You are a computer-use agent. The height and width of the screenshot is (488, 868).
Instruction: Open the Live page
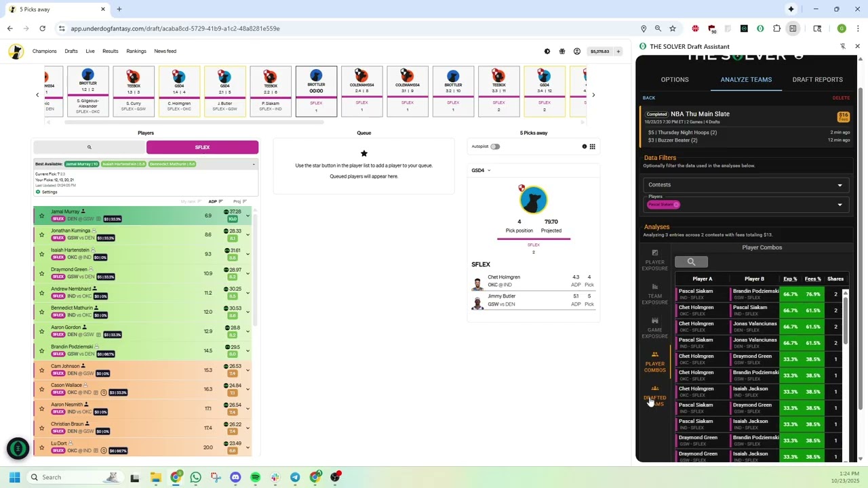[90, 52]
